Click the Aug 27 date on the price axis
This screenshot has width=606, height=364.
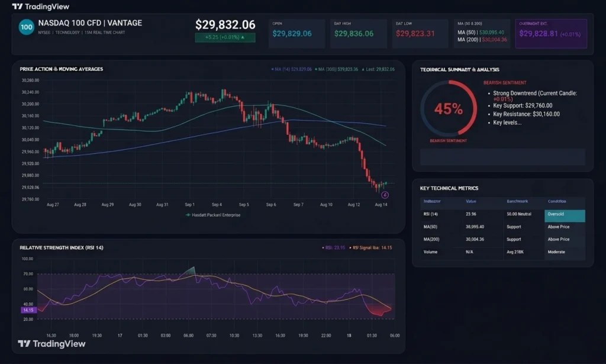53,204
